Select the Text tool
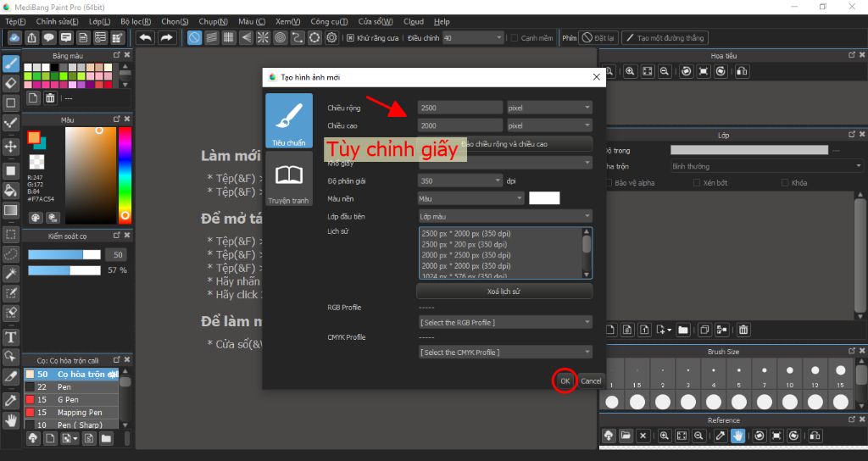868x461 pixels. point(10,337)
